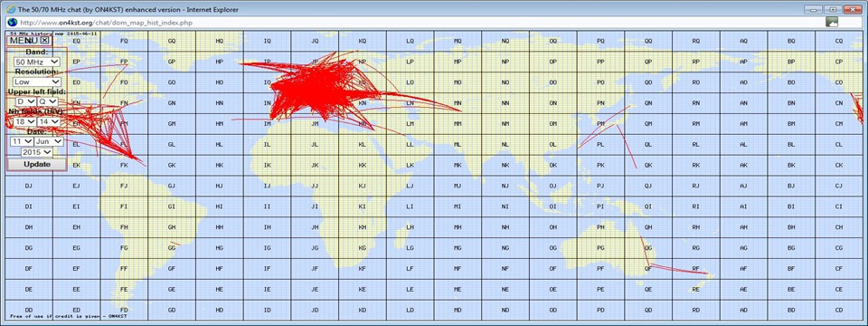Click the Update button
Viewport: 868px width, 326px height.
36,165
